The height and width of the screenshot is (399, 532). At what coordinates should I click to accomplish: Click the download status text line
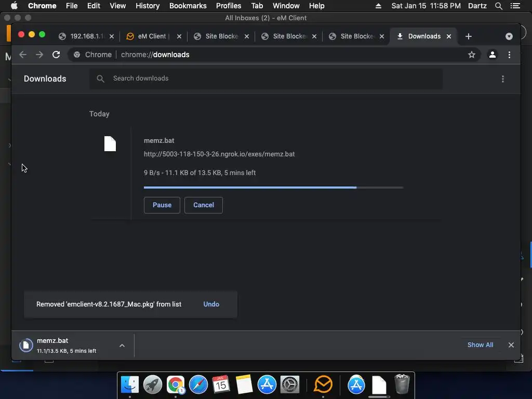pyautogui.click(x=199, y=172)
